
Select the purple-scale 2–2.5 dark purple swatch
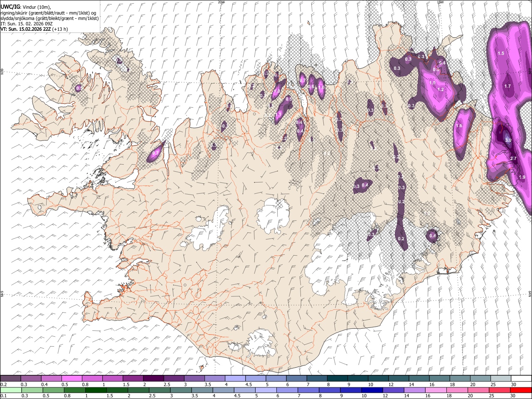153,379
